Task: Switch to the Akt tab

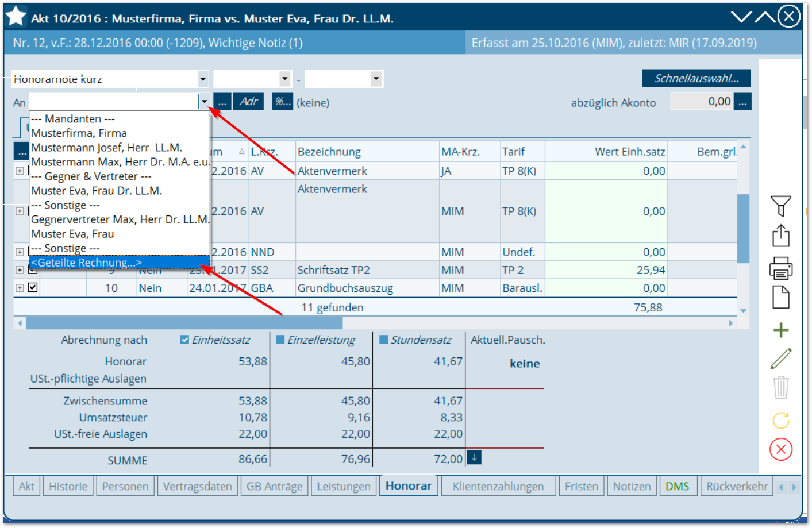Action: point(26,486)
